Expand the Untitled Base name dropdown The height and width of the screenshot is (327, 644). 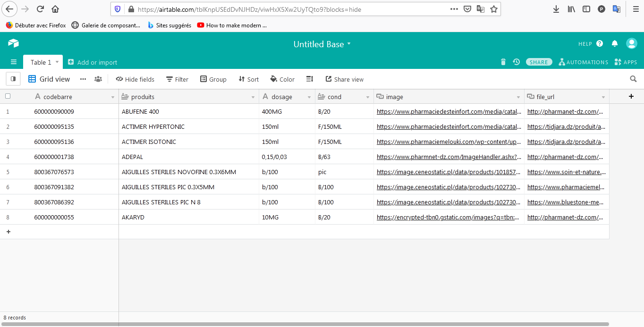(349, 44)
